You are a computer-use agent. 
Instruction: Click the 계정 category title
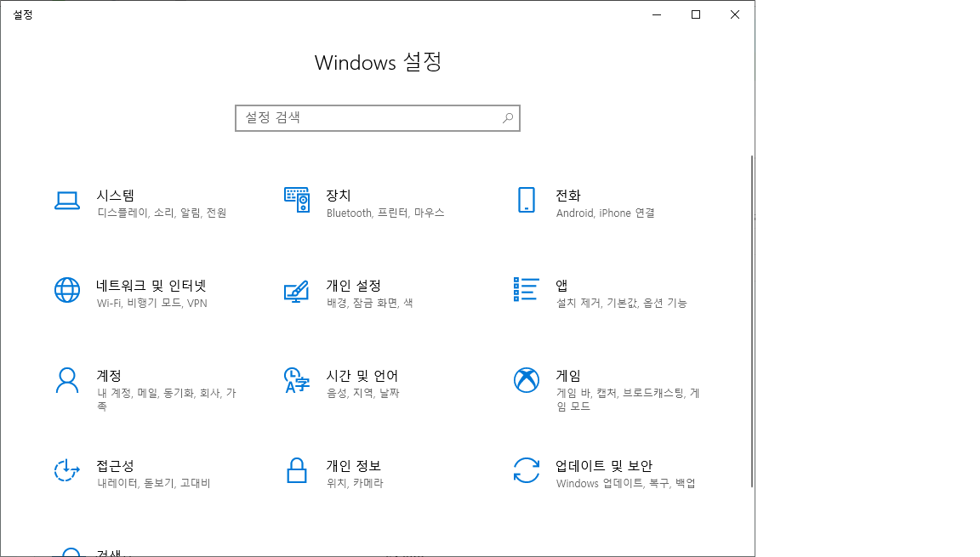click(x=109, y=375)
